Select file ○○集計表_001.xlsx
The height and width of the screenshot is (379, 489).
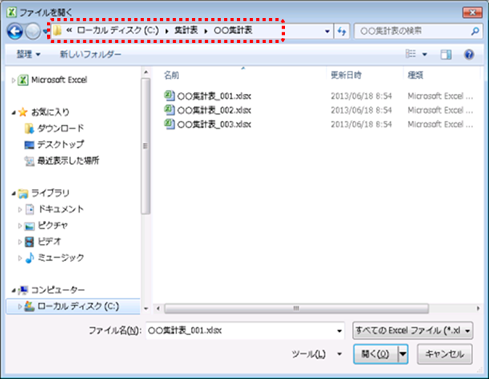[x=214, y=96]
